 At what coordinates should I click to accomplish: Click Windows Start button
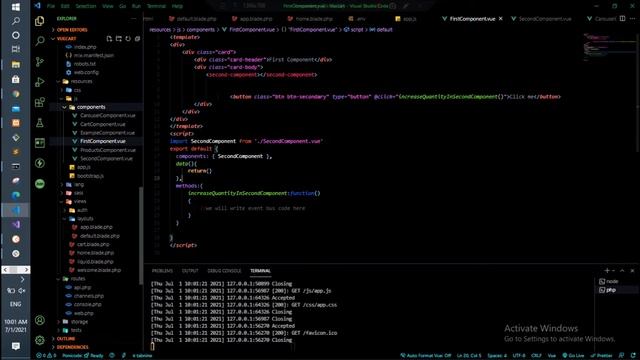tap(16, 7)
